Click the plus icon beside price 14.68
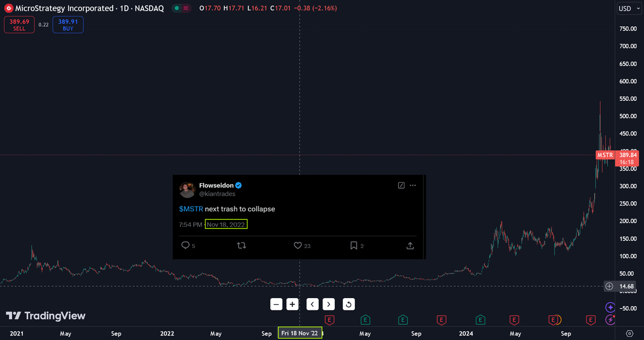The height and width of the screenshot is (340, 644). click(609, 286)
